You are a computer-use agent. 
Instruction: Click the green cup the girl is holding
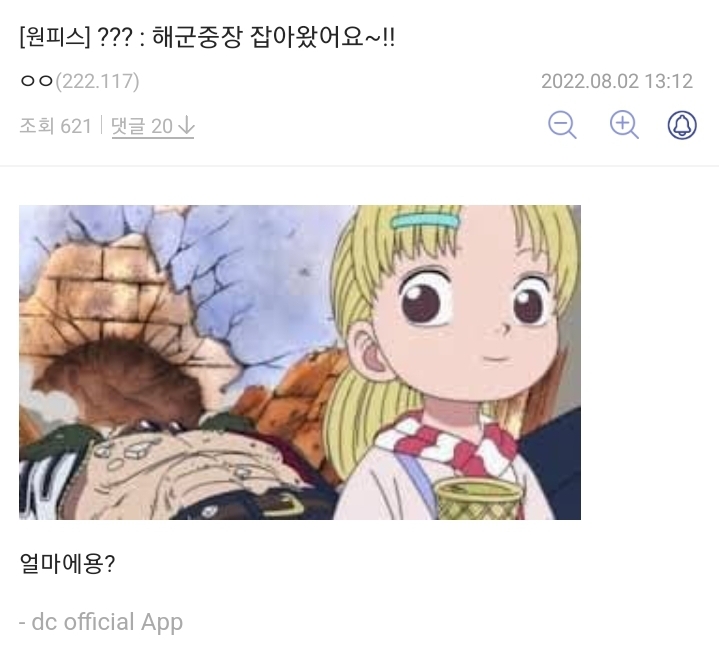click(x=478, y=499)
